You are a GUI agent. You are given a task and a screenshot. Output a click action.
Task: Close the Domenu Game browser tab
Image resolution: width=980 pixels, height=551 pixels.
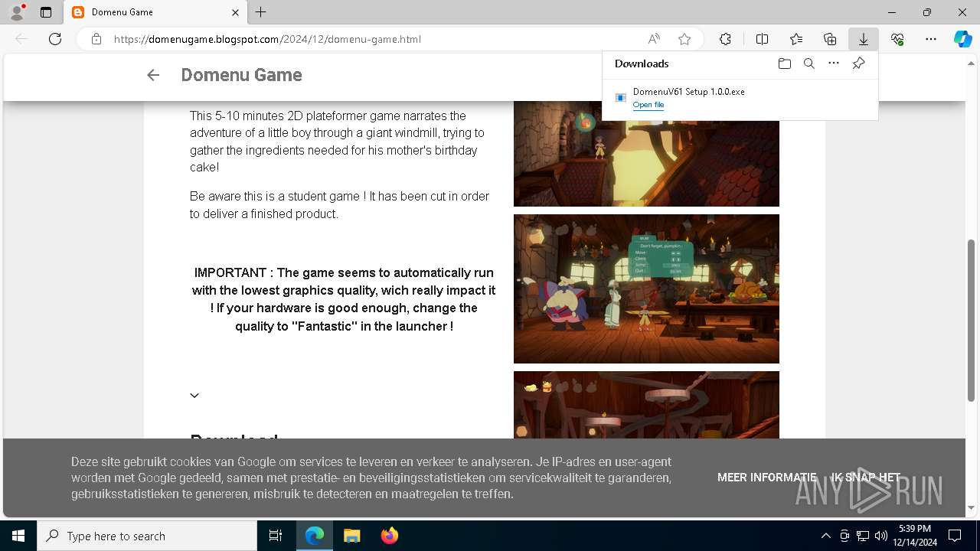click(236, 12)
